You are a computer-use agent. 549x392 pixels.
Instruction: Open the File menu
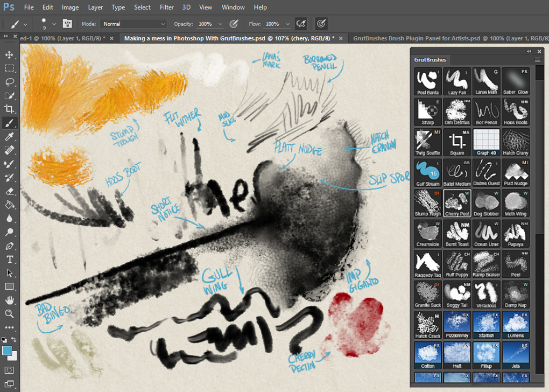click(29, 8)
